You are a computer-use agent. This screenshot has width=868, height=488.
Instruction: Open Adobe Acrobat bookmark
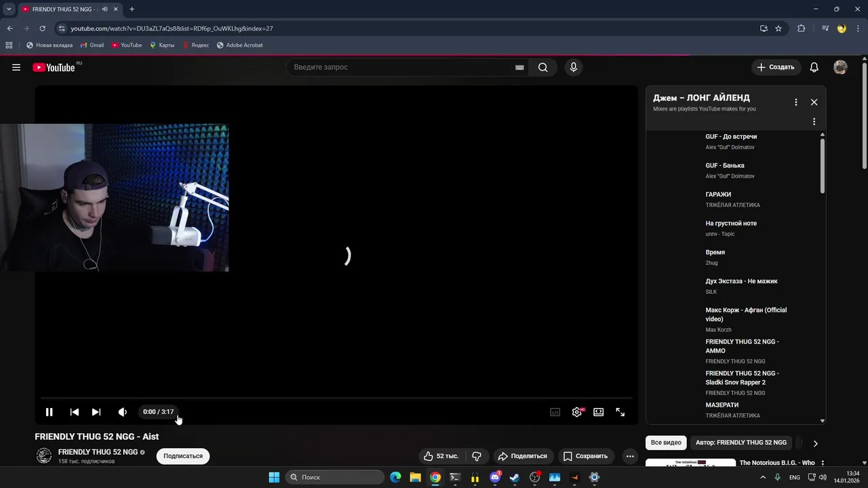[239, 45]
